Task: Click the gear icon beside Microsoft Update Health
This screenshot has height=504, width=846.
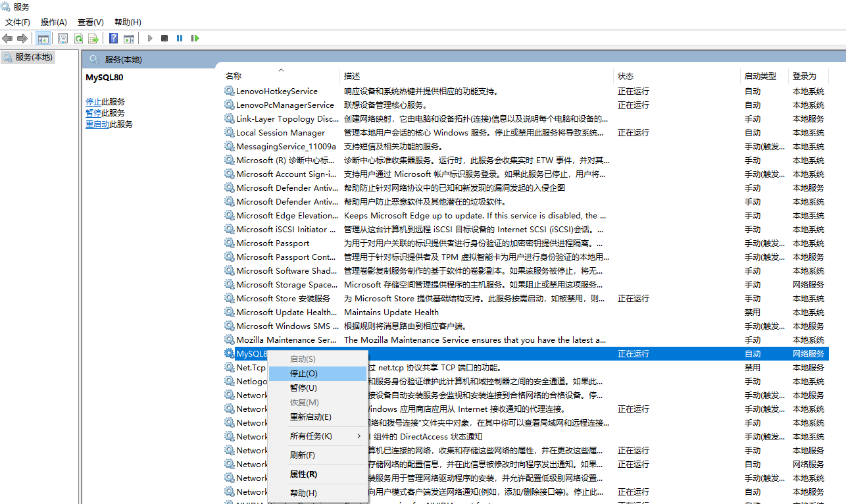Action: (x=229, y=312)
